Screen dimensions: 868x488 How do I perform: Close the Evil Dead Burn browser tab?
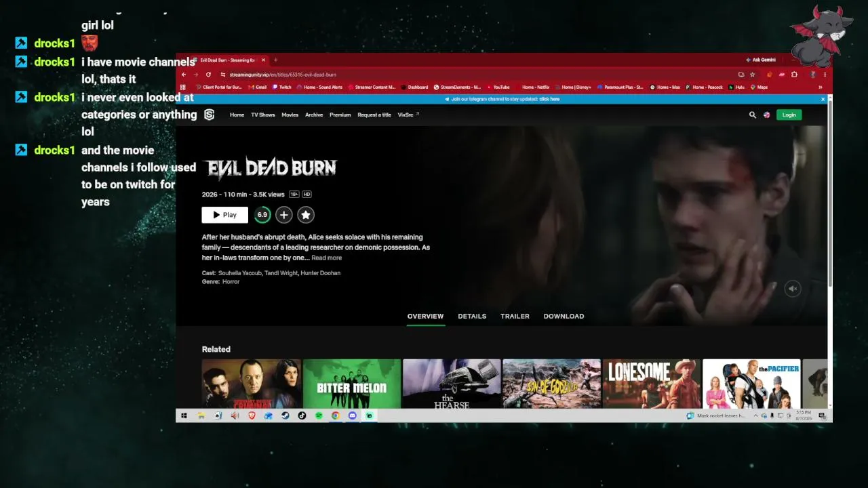(x=264, y=60)
